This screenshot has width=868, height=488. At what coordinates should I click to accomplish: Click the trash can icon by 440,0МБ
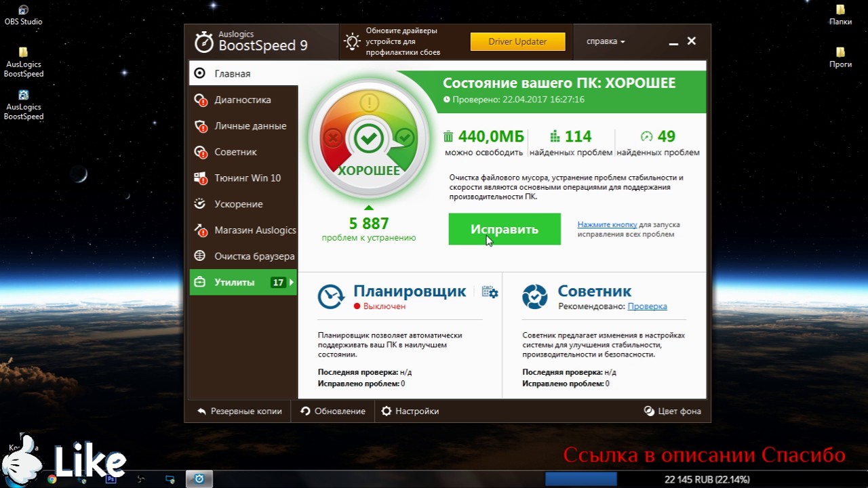448,136
